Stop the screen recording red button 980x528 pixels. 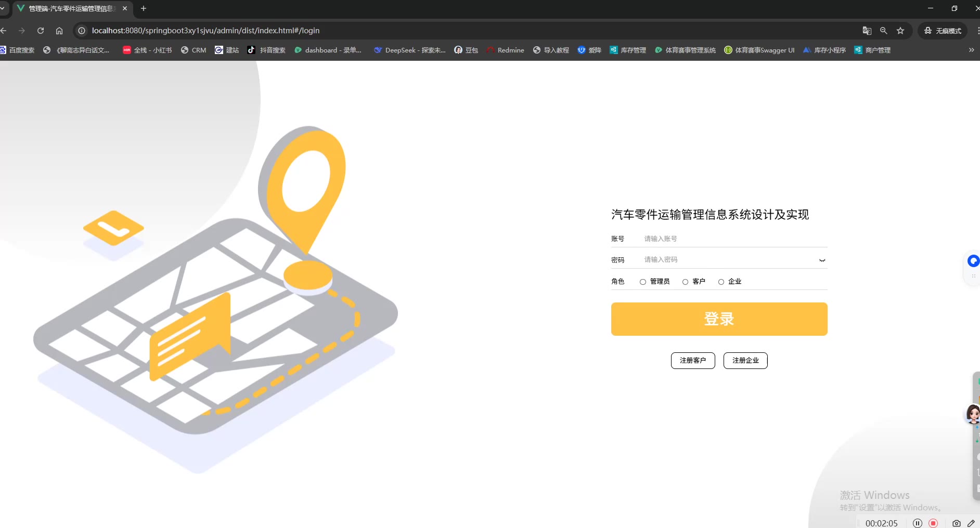[x=933, y=523]
